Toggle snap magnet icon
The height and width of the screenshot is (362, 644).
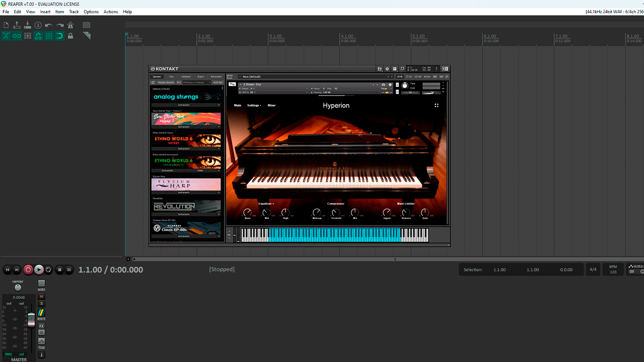pyautogui.click(x=59, y=36)
